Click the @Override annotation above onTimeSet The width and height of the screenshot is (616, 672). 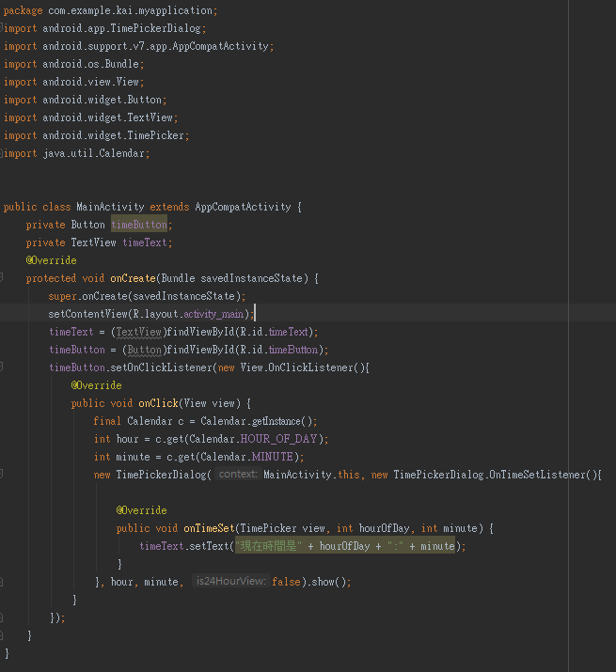(141, 511)
